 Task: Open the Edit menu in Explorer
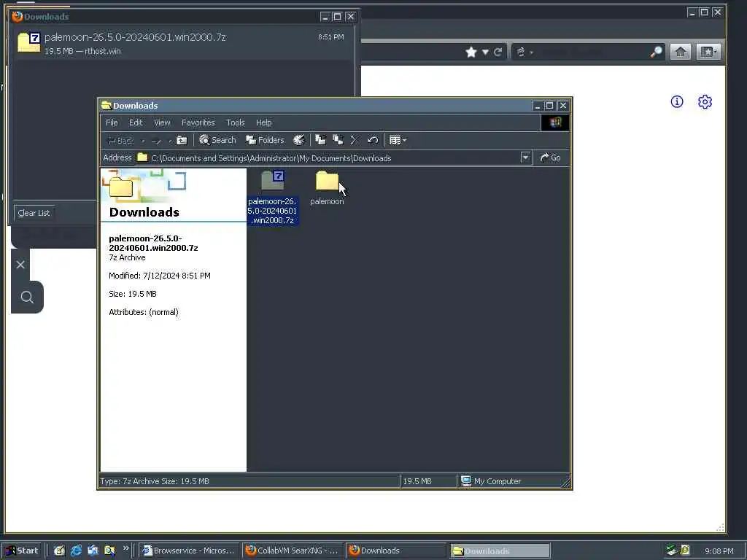pyautogui.click(x=135, y=122)
